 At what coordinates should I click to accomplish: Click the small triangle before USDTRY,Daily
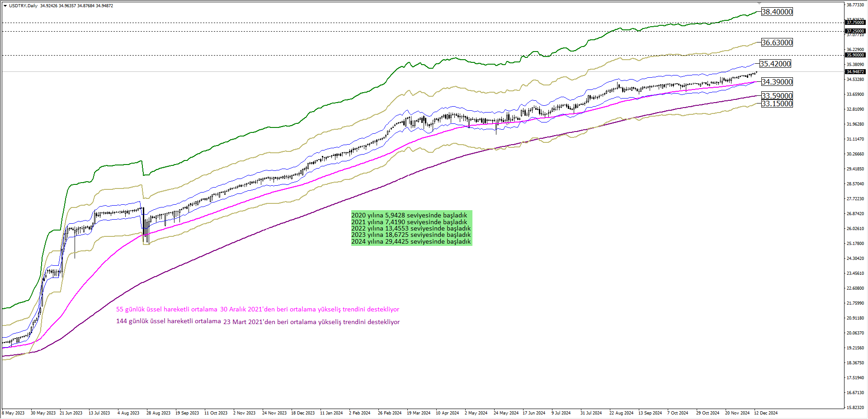tap(5, 6)
